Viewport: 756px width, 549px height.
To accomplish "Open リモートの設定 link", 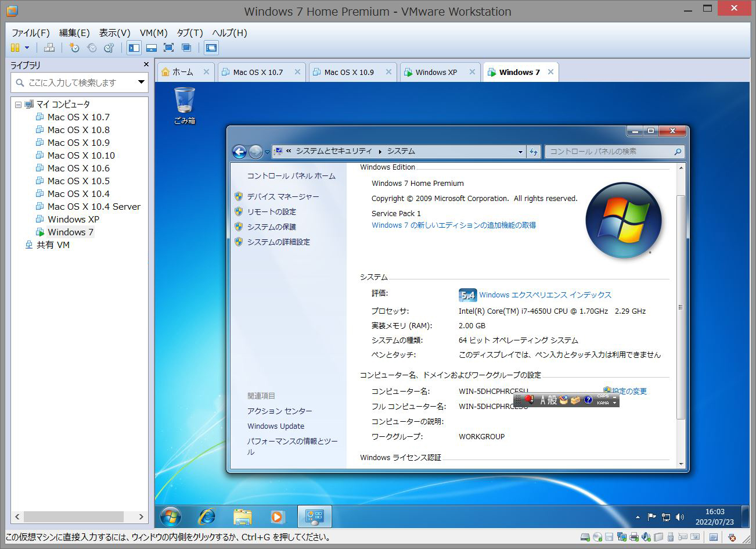I will click(271, 211).
